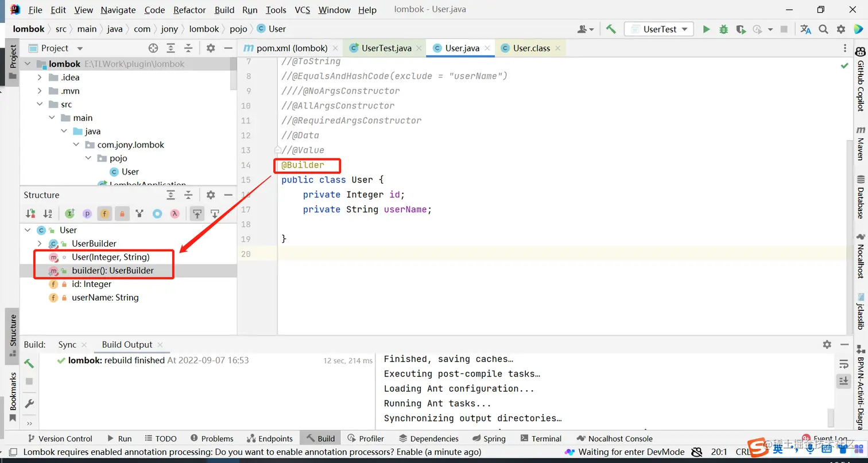Toggle alphabetical sort in Structure
The height and width of the screenshot is (463, 868).
tap(48, 214)
